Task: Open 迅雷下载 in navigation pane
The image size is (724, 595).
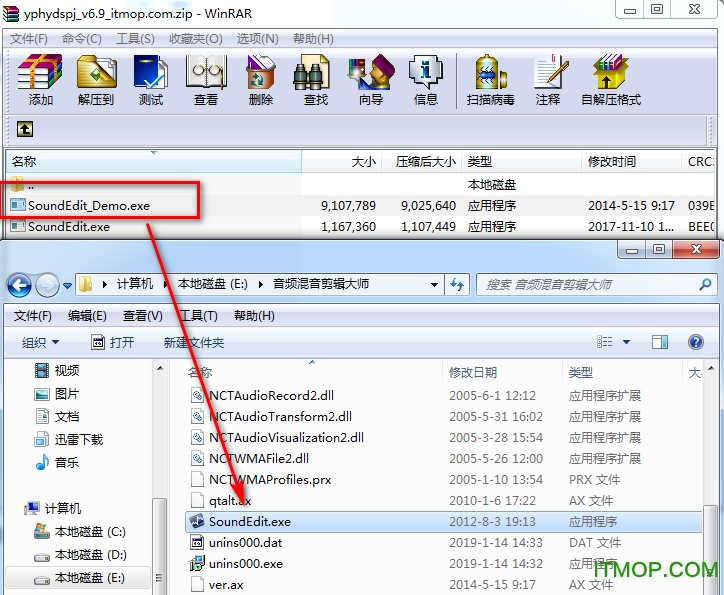Action: click(x=68, y=439)
